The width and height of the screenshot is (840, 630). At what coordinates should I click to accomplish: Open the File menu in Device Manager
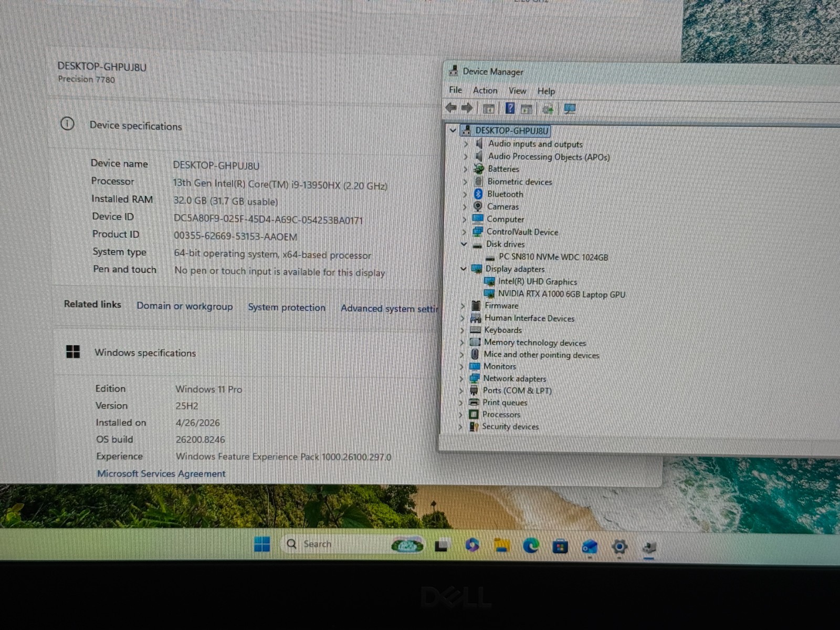(x=455, y=90)
